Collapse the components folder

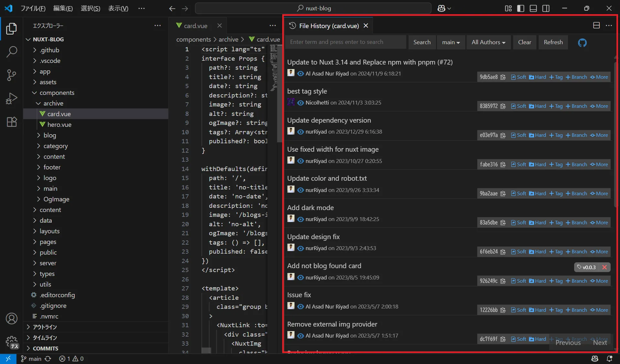coord(57,93)
